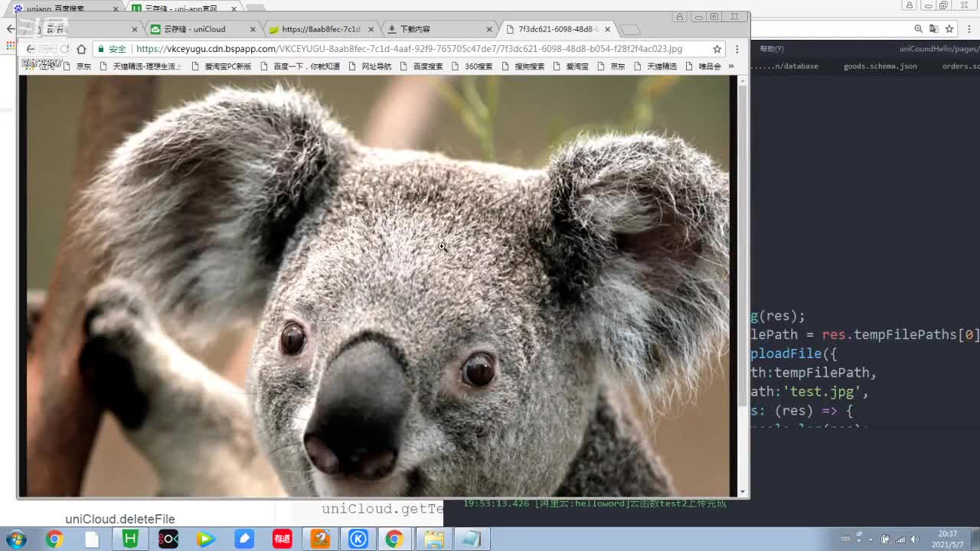The height and width of the screenshot is (551, 980).
Task: Open the orange app icon in taskbar
Action: point(320,539)
